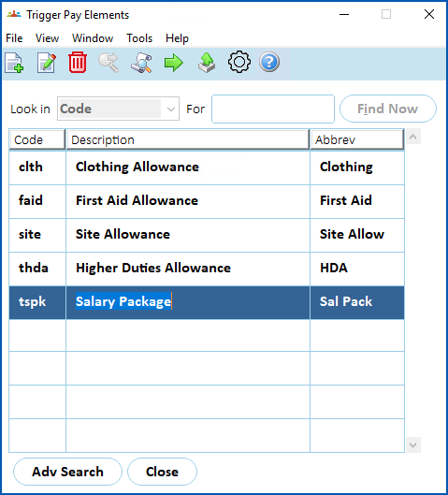Viewport: 448px width, 495px height.
Task: Click the Adv Search button
Action: [x=67, y=472]
